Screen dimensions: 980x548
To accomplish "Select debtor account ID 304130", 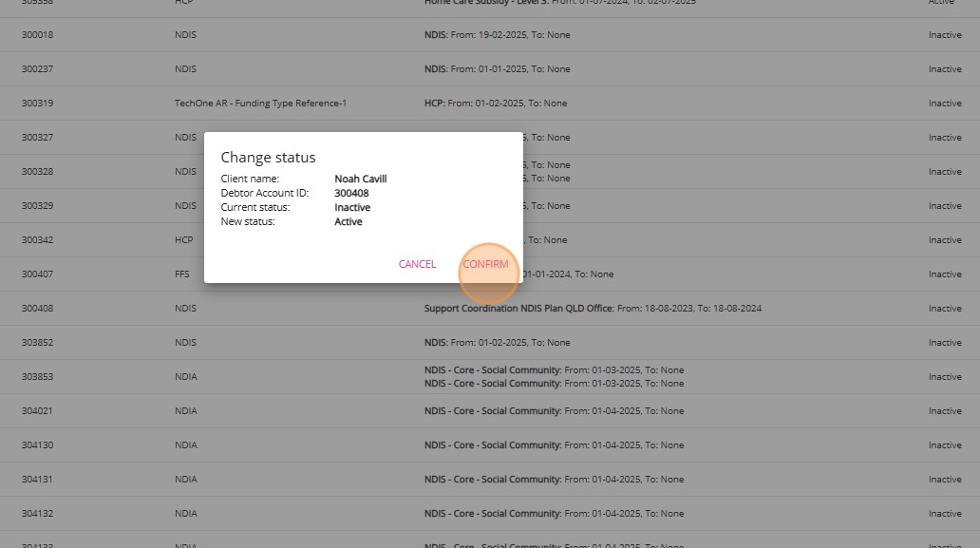I will (x=37, y=444).
